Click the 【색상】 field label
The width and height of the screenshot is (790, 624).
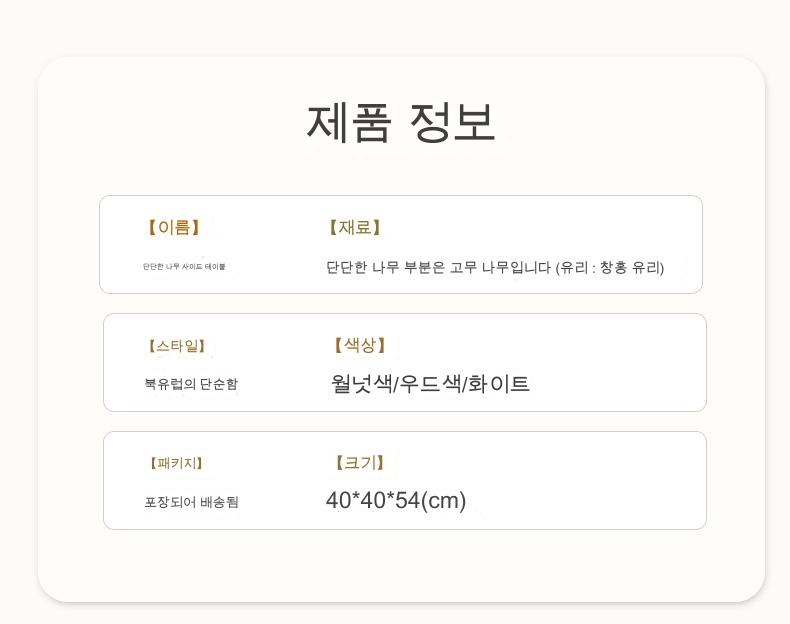pos(359,346)
